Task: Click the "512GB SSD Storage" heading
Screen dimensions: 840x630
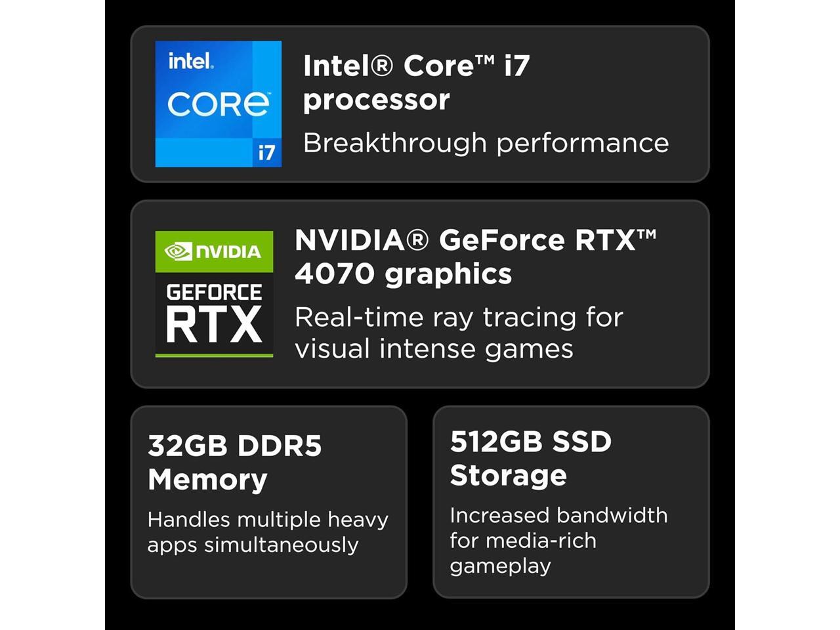Action: tap(530, 458)
